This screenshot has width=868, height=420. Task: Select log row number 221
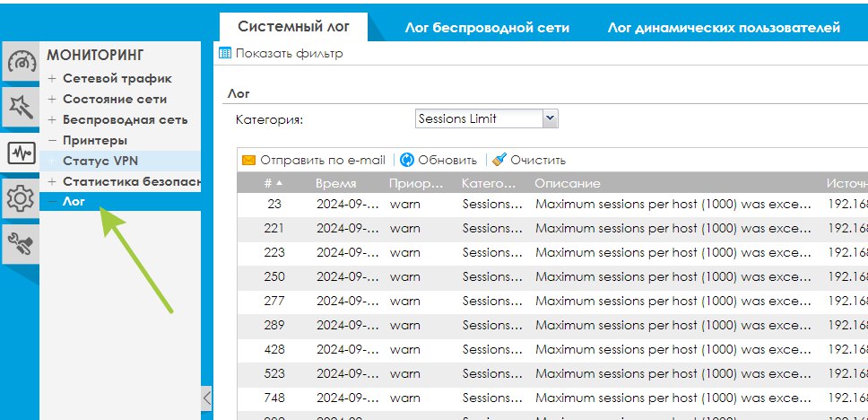pyautogui.click(x=552, y=228)
